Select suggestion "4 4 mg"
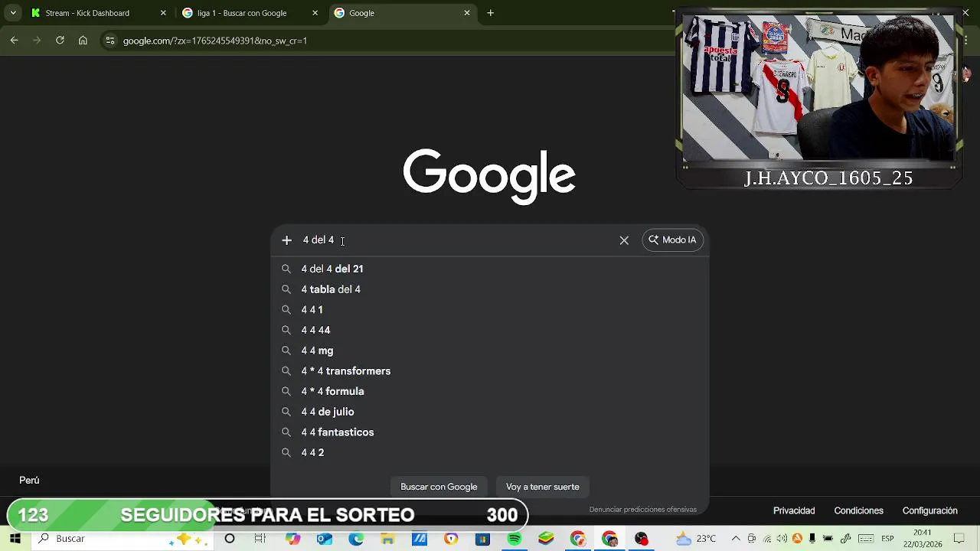980x551 pixels. pos(490,350)
